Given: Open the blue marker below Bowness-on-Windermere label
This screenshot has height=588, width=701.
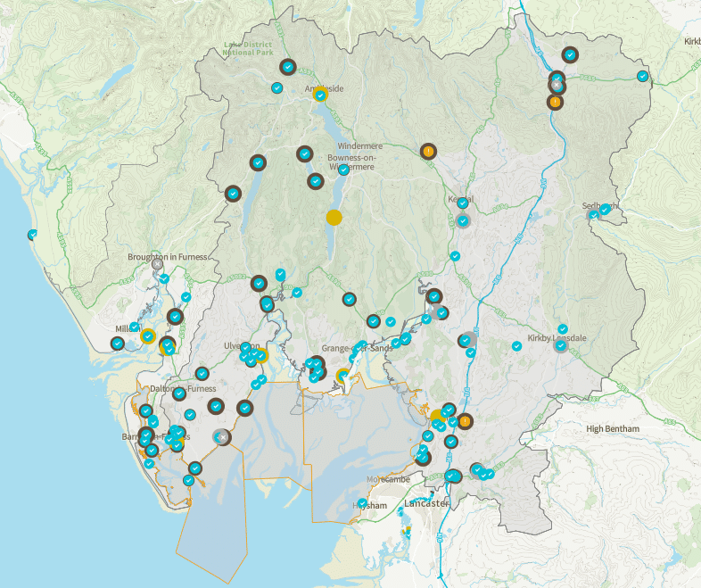Looking at the screenshot, I should pos(343,170).
